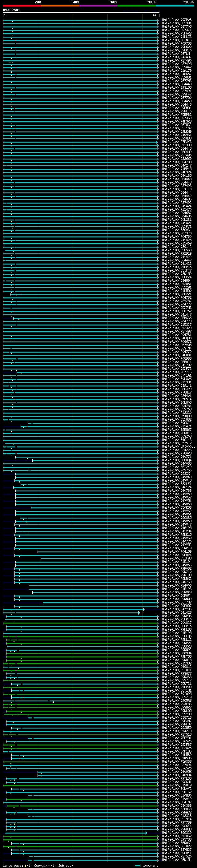The width and height of the screenshot is (197, 868).
Task: Select hit label UniRef100_B9S155
Action: point(177,88)
